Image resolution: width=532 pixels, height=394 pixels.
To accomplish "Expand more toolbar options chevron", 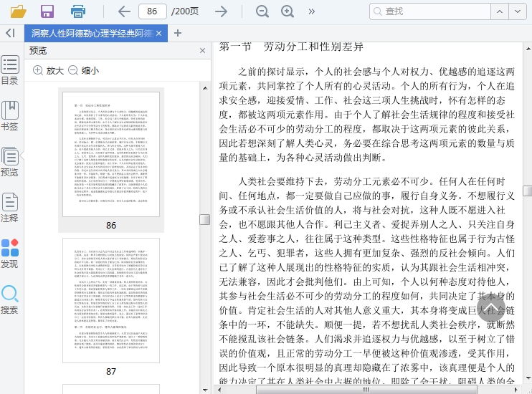I will [312, 11].
